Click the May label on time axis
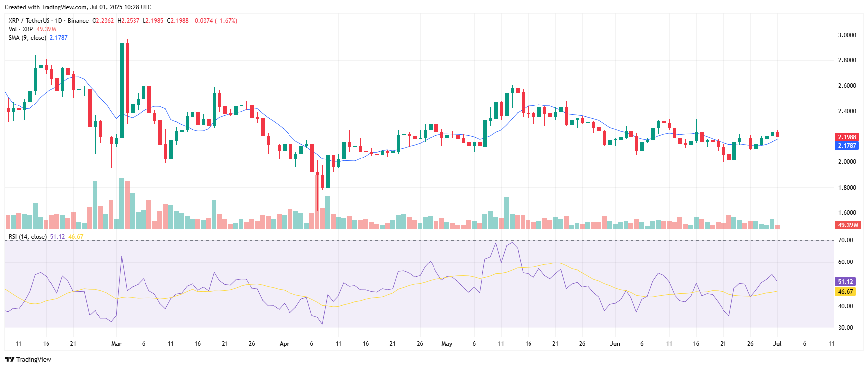Viewport: 868px width, 368px height. [x=447, y=344]
